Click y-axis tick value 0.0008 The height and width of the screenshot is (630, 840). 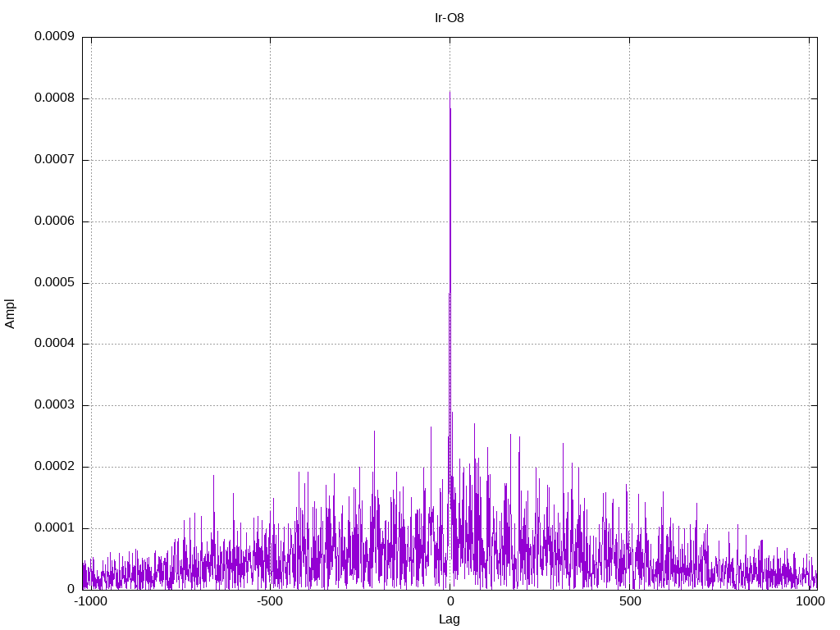pyautogui.click(x=54, y=98)
